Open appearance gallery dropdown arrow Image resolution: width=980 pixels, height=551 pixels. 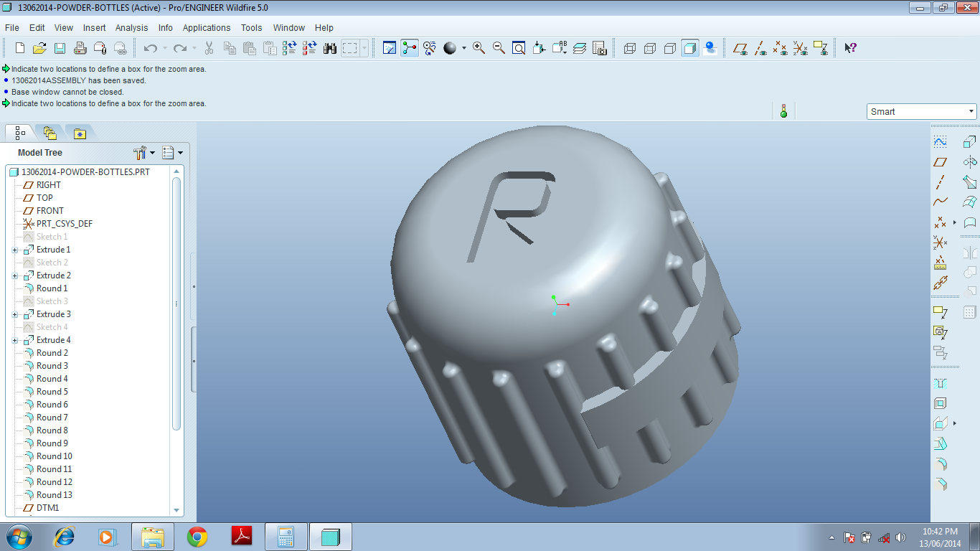(463, 48)
